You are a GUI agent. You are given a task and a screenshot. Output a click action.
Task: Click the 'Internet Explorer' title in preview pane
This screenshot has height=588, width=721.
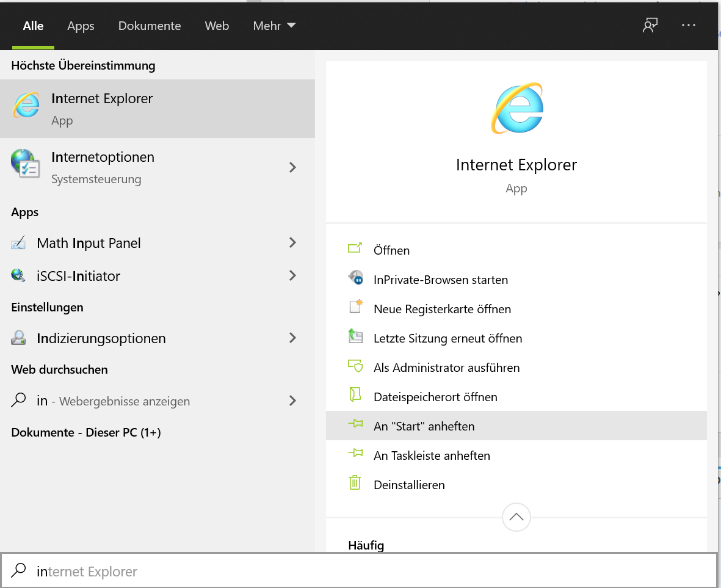click(x=516, y=165)
